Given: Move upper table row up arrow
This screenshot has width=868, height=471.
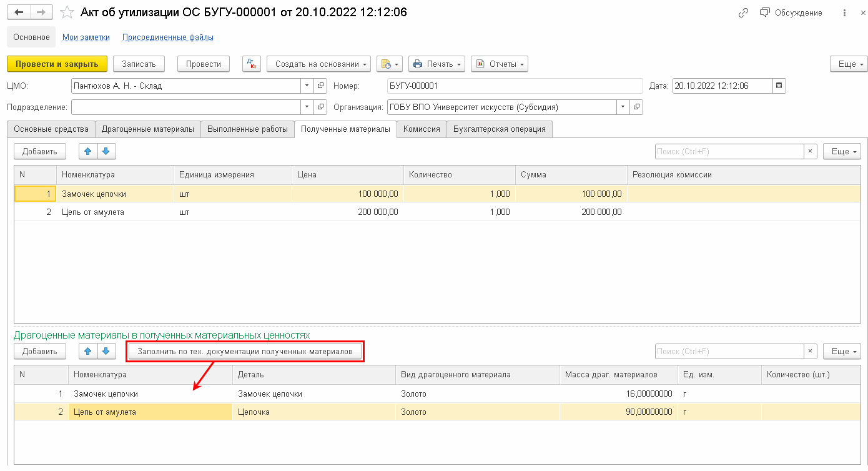Looking at the screenshot, I should [x=88, y=151].
